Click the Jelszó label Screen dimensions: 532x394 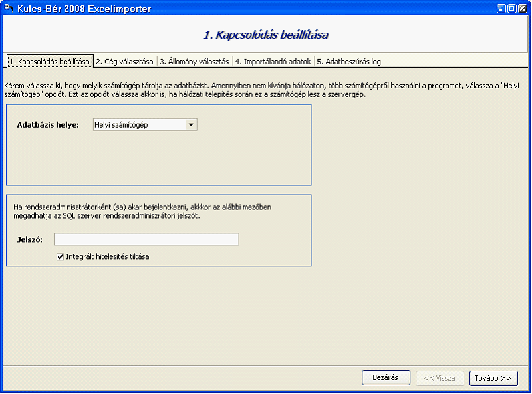(x=30, y=240)
